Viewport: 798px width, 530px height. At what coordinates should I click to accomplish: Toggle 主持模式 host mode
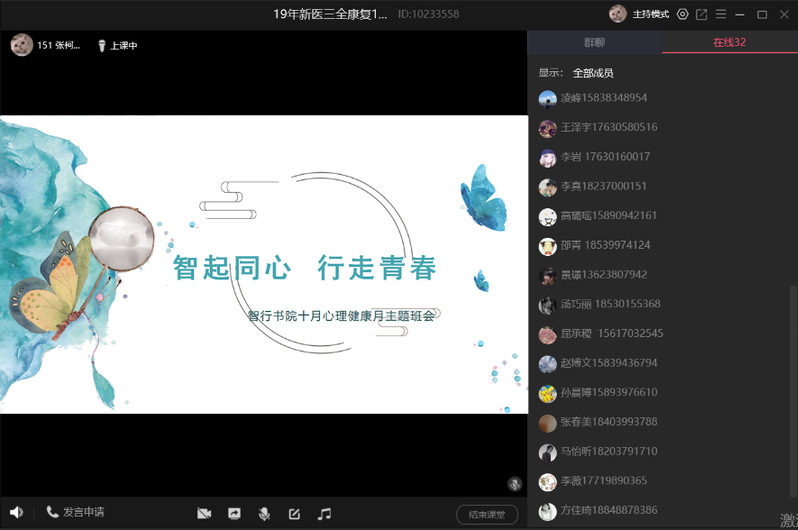tap(640, 14)
